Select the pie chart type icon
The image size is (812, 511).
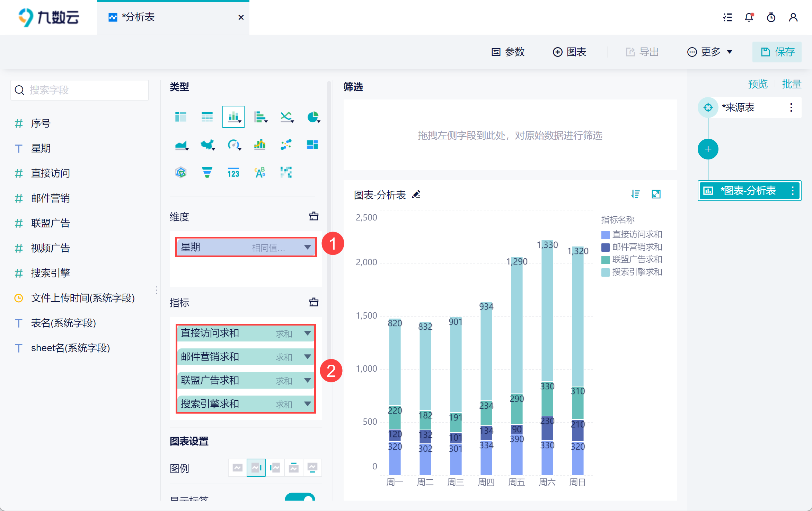(x=313, y=117)
